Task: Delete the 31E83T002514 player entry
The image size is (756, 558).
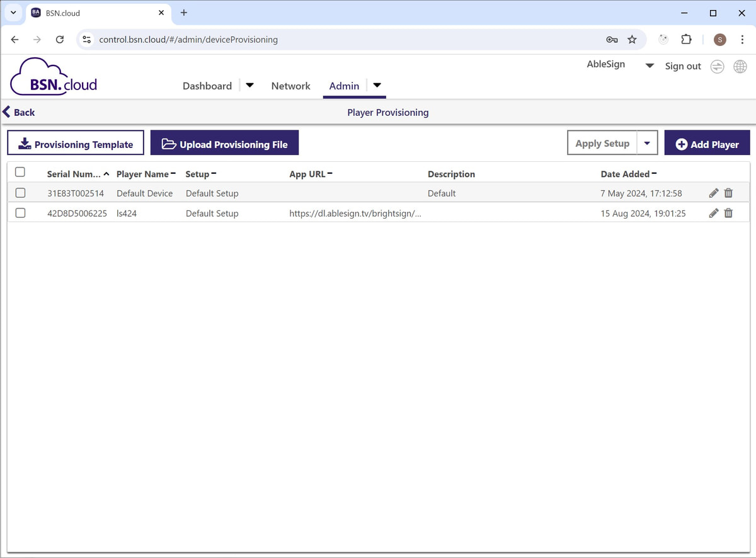Action: (728, 193)
